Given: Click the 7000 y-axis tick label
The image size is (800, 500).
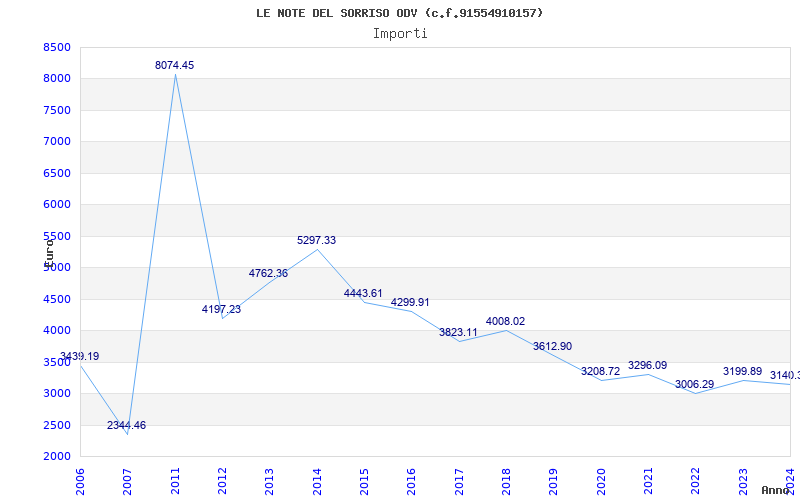Looking at the screenshot, I should [57, 141].
